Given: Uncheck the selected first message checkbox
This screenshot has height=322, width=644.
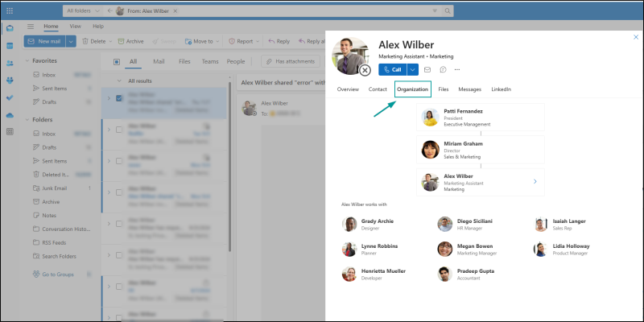Looking at the screenshot, I should tap(119, 98).
